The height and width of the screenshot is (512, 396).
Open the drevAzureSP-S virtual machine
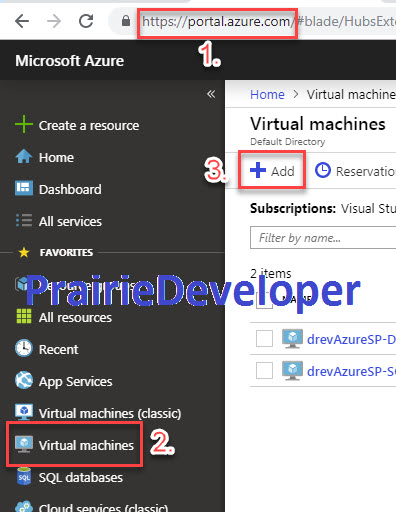pos(351,371)
